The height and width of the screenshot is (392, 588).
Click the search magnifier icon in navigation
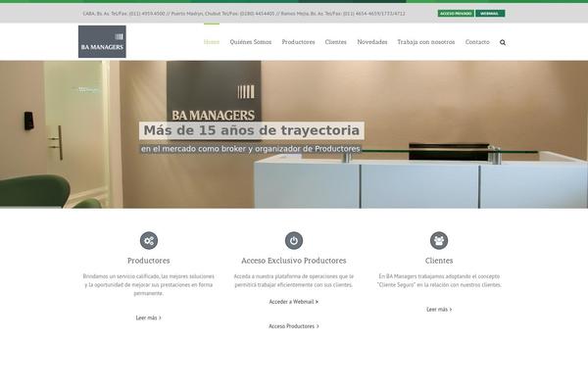click(503, 42)
